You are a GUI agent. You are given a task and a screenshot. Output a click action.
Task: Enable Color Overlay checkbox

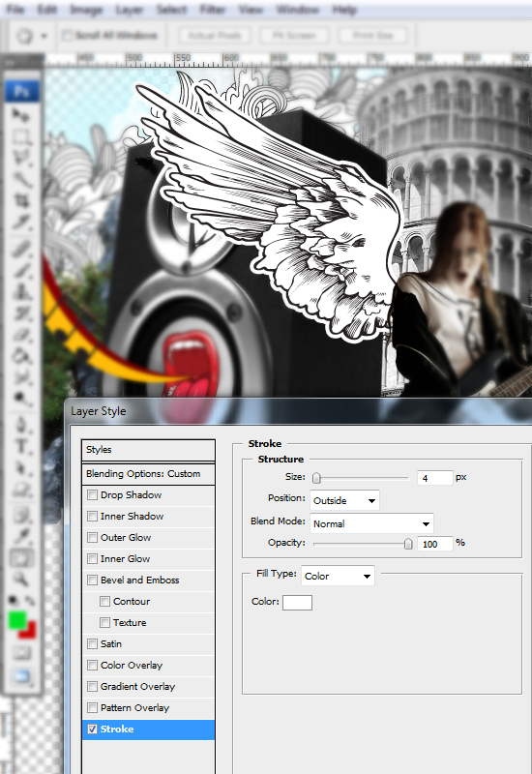pos(92,665)
